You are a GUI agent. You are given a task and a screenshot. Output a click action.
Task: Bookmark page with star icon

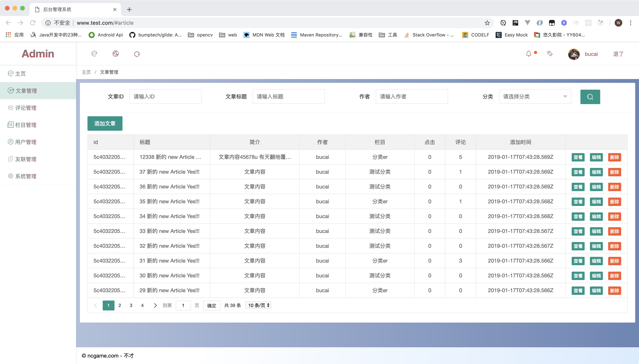tap(487, 23)
